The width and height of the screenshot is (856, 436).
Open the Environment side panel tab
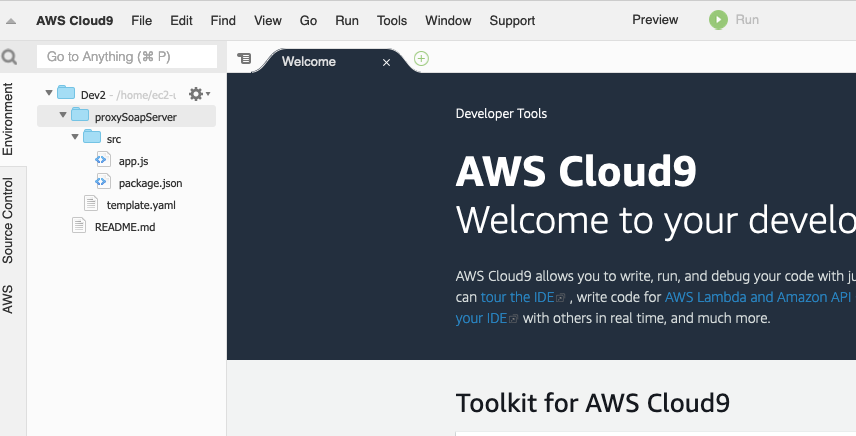coord(8,119)
